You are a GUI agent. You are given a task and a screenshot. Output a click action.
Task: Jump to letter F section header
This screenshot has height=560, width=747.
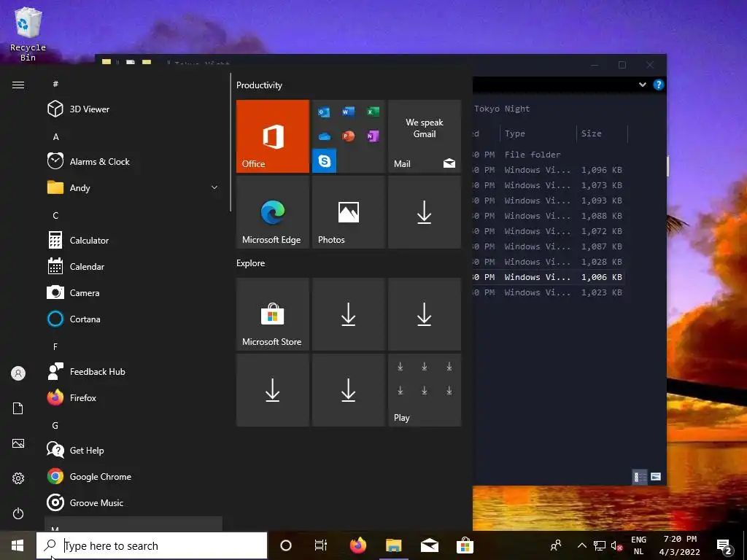(55, 346)
